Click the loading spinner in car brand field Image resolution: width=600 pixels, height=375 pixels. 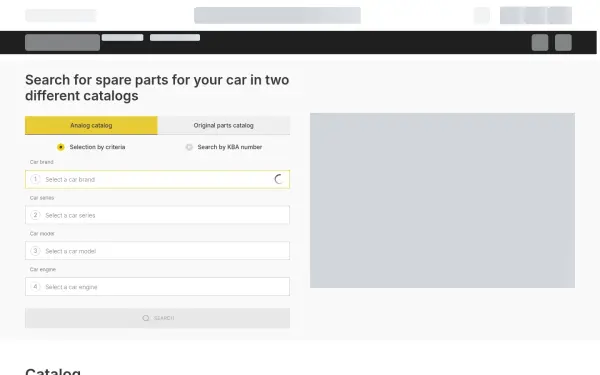pos(279,179)
